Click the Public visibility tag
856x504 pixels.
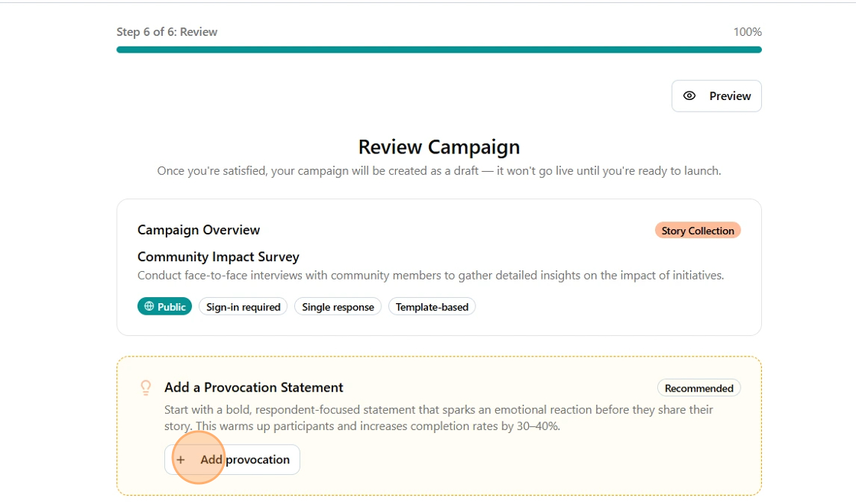tap(164, 306)
